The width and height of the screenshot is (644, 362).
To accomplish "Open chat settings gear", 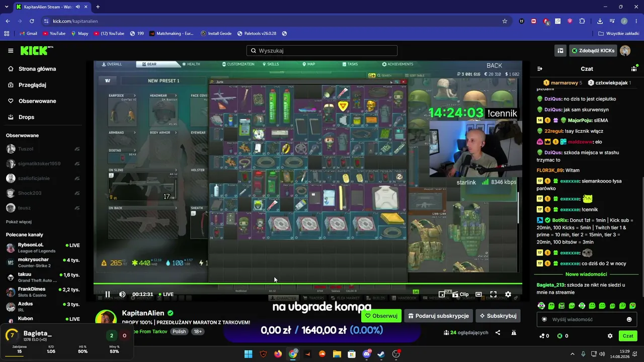I will click(610, 336).
